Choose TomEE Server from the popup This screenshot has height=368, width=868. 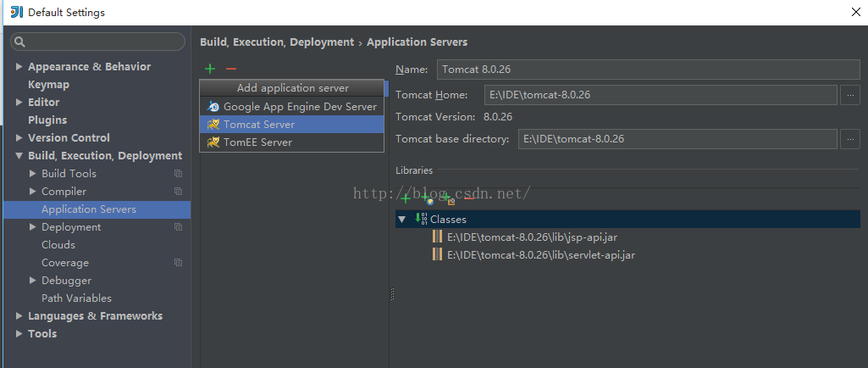(291, 142)
